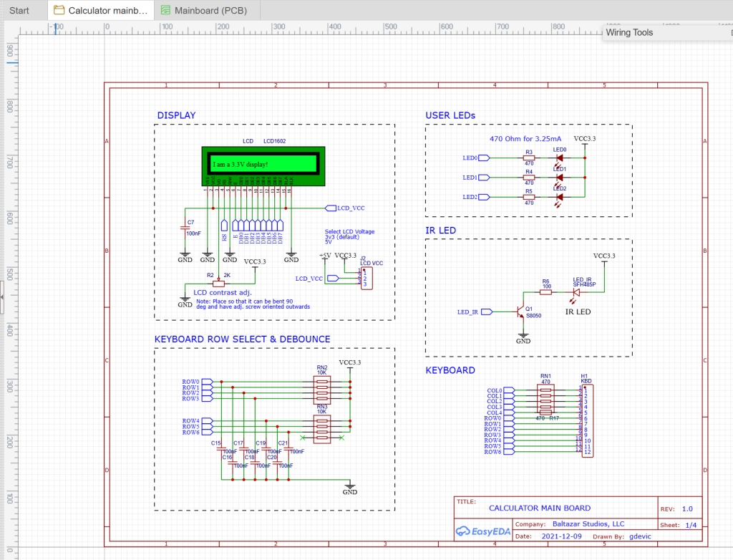Click the Wiring Tools panel header
The image size is (733, 560).
pyautogui.click(x=630, y=32)
